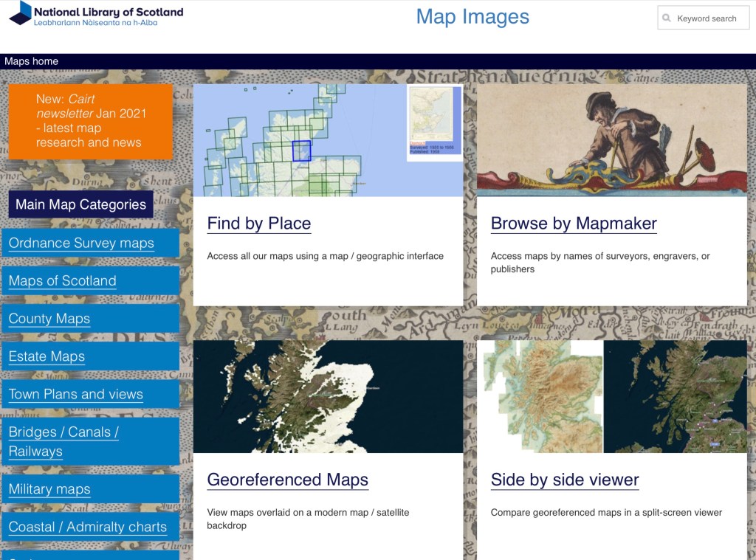Select the Maps of Scotland category
The width and height of the screenshot is (756, 560).
pos(63,280)
